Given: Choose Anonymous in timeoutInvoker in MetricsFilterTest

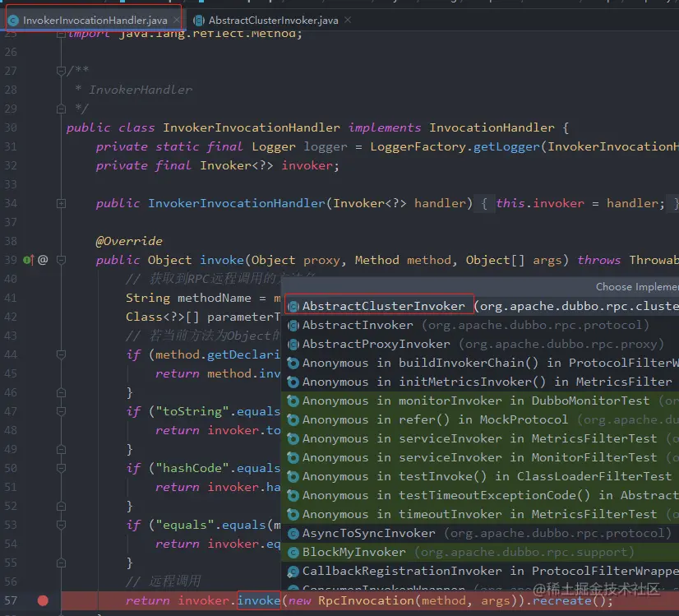Looking at the screenshot, I should 480,515.
